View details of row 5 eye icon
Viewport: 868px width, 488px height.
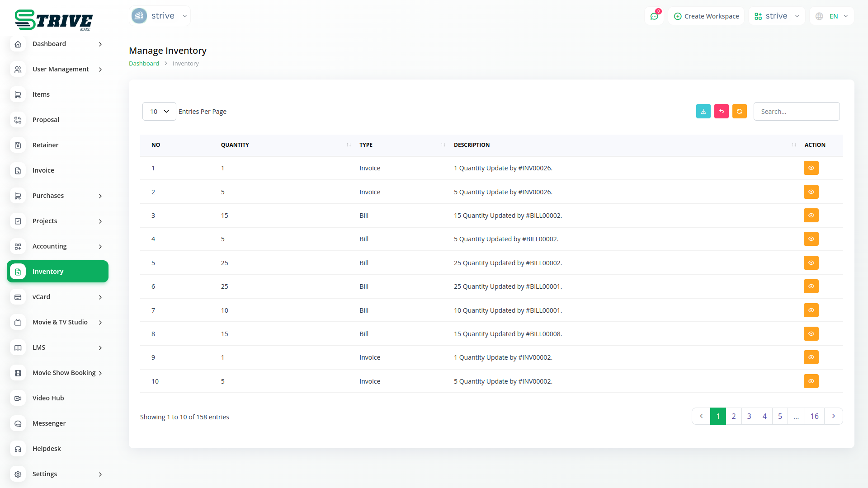[x=811, y=263]
